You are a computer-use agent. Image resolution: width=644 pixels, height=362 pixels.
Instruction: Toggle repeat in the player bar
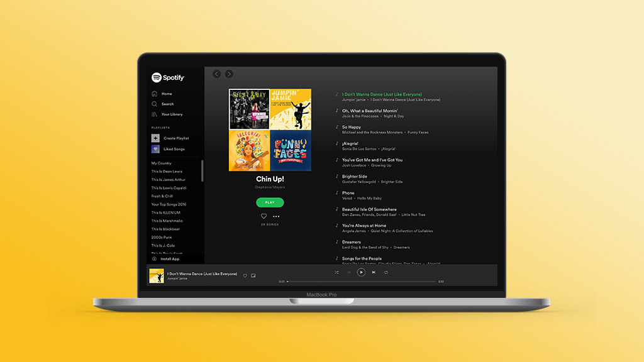pyautogui.click(x=386, y=272)
